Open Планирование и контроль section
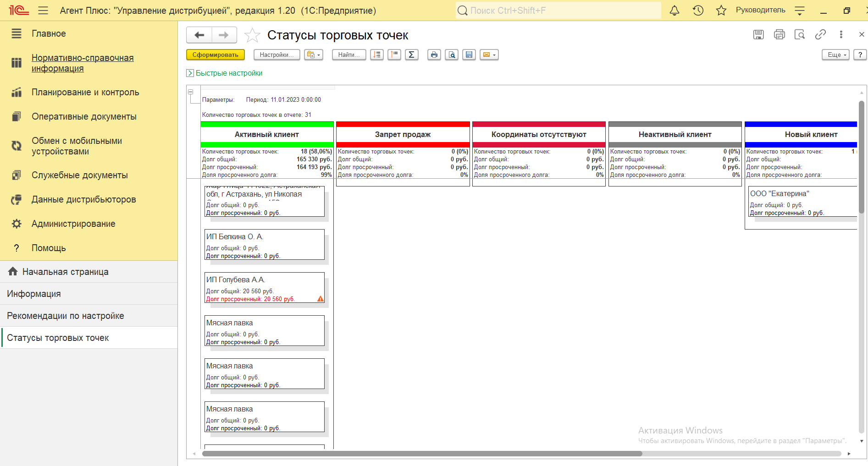Image resolution: width=868 pixels, height=466 pixels. point(89,92)
